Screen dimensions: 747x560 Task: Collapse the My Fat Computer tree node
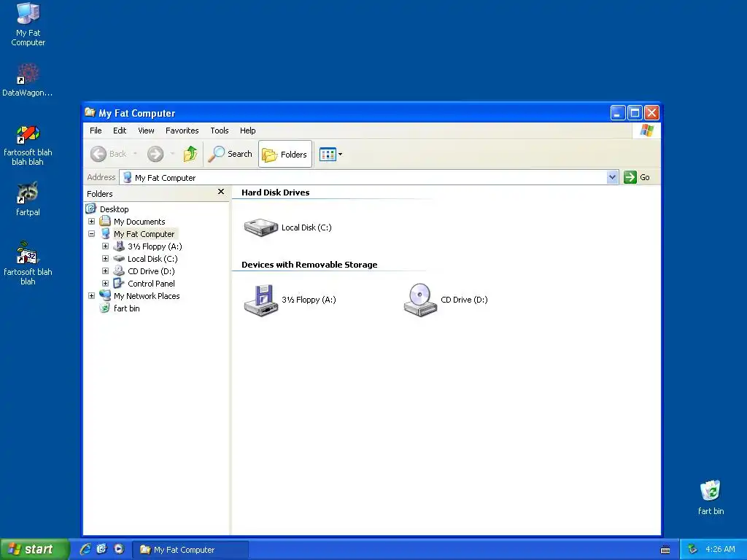[x=91, y=234]
